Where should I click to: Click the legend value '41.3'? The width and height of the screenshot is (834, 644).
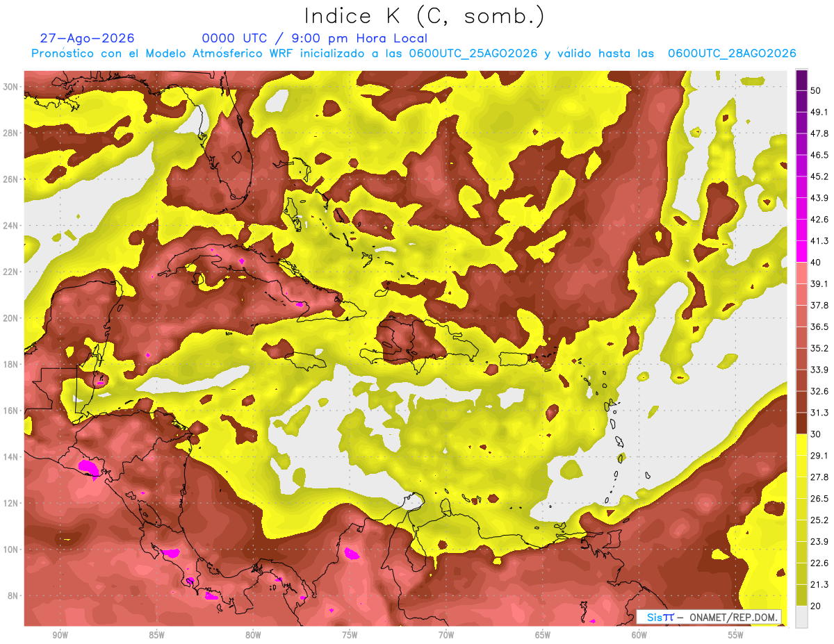coord(819,241)
